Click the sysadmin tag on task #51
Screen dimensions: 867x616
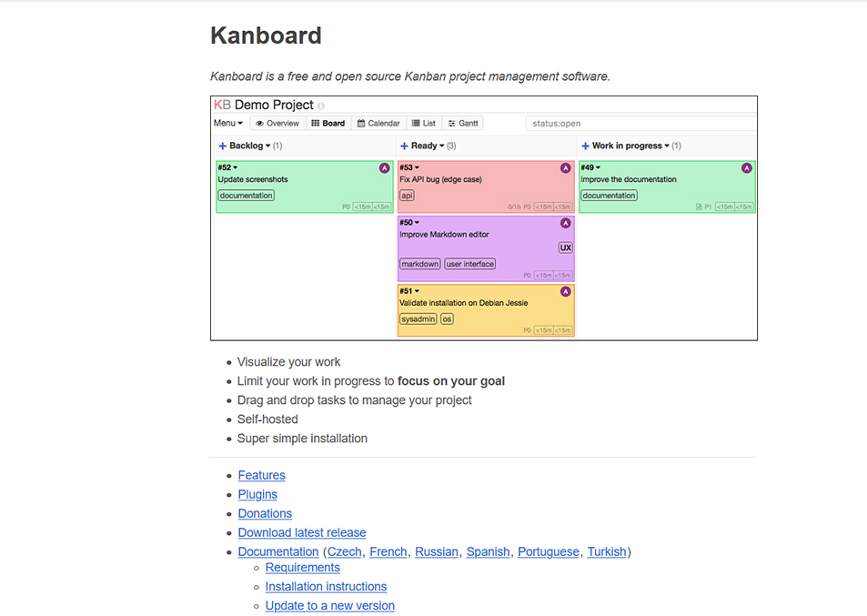pyautogui.click(x=418, y=319)
